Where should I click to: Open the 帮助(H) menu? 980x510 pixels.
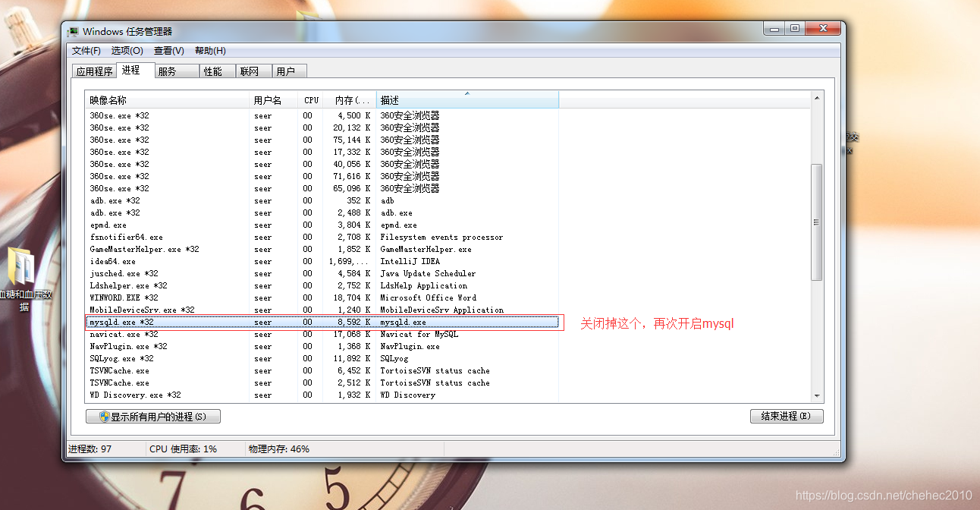[210, 51]
